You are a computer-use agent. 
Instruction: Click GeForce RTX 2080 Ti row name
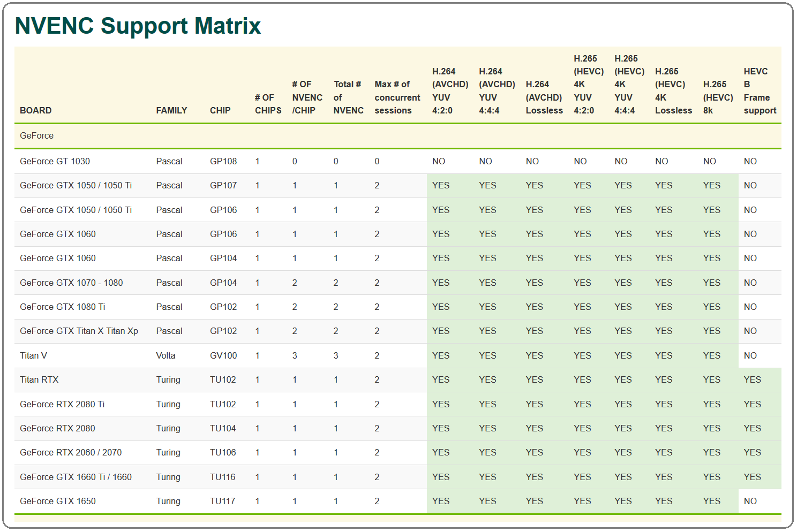(62, 404)
